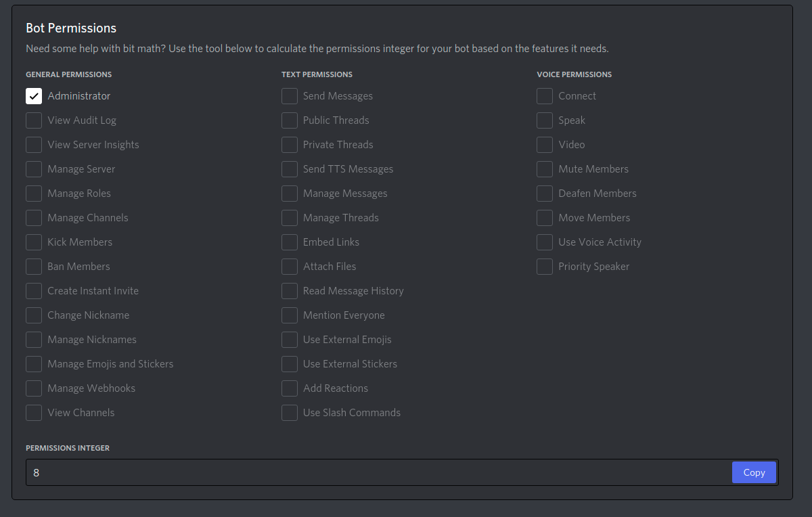This screenshot has height=517, width=812.
Task: Enable the View Audit Log permission
Action: [34, 120]
